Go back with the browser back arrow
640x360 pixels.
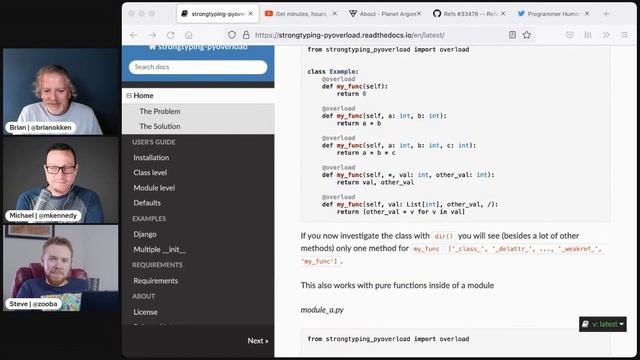click(134, 35)
